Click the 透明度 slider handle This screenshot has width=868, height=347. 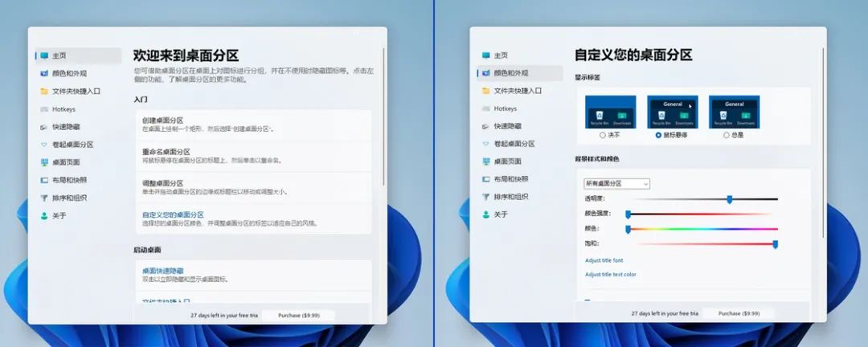pos(730,199)
